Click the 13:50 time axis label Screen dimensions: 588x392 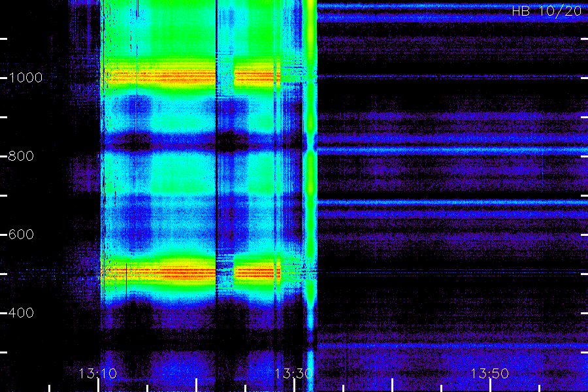coord(490,374)
